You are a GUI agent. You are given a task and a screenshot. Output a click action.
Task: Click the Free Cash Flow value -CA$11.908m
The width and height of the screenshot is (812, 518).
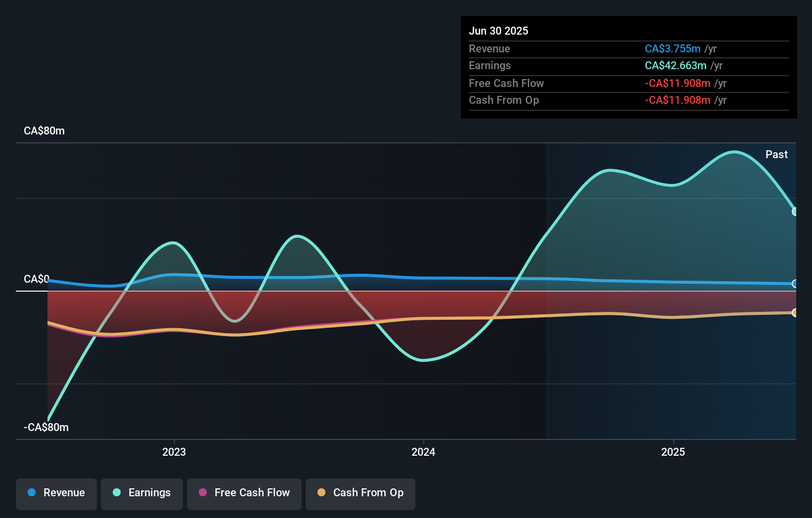point(677,84)
